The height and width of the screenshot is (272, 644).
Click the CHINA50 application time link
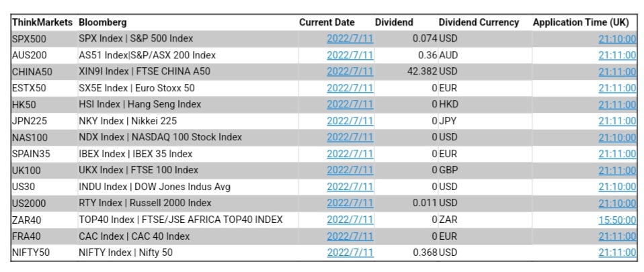[617, 71]
